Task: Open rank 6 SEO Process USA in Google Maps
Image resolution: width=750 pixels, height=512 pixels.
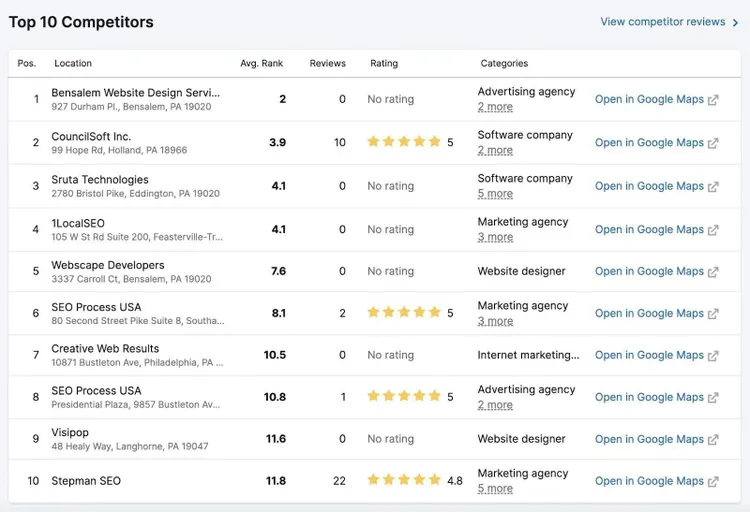Action: pyautogui.click(x=649, y=313)
